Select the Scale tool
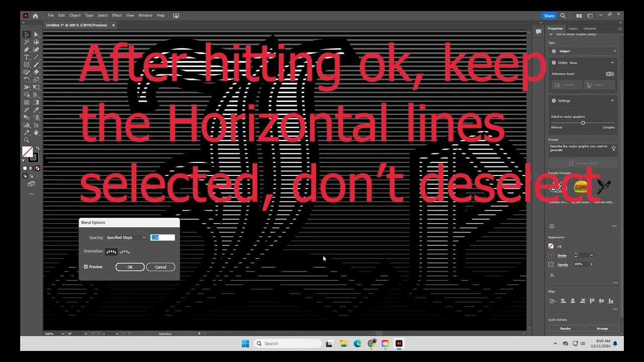Viewport: 644px width, 362px height. coord(36,80)
